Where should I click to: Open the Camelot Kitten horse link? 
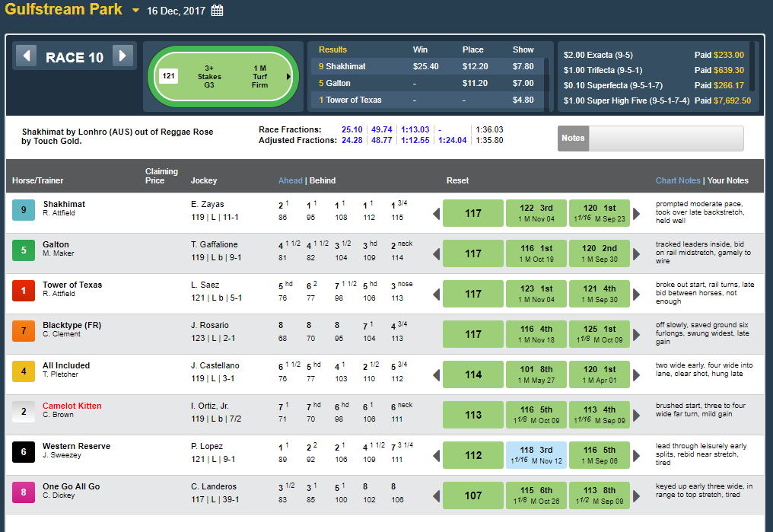click(72, 406)
